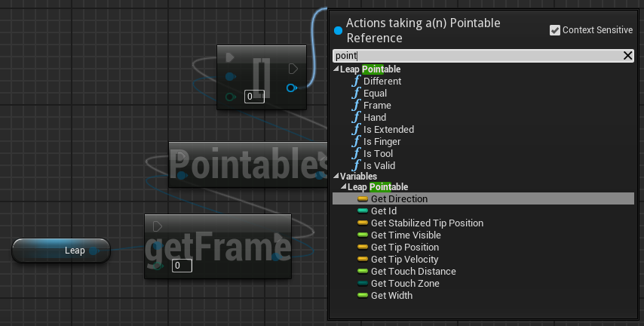
Task: Click teal pill icon beside Get Id
Action: pyautogui.click(x=363, y=211)
